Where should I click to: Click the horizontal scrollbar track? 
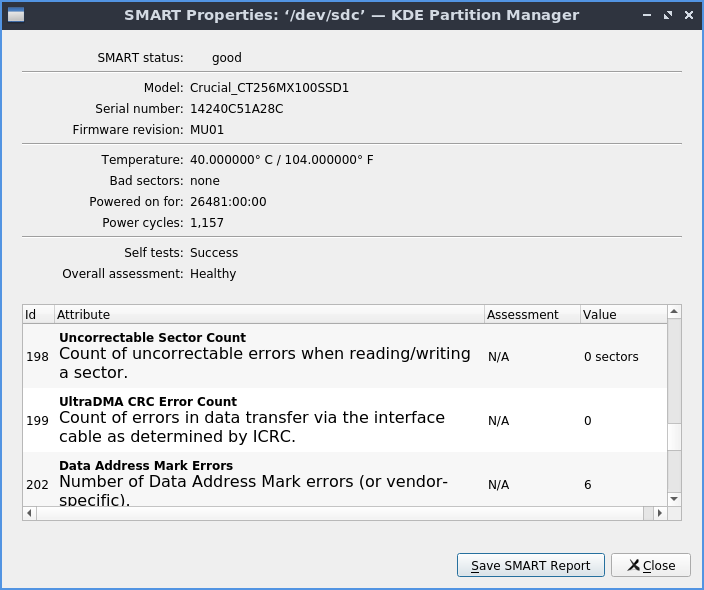(x=340, y=513)
